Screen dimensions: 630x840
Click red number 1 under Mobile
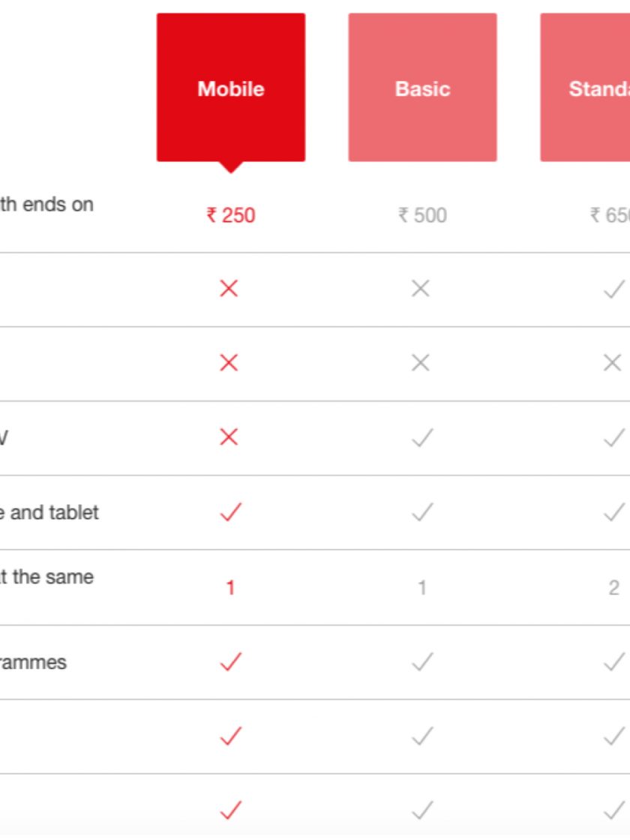[x=230, y=587]
